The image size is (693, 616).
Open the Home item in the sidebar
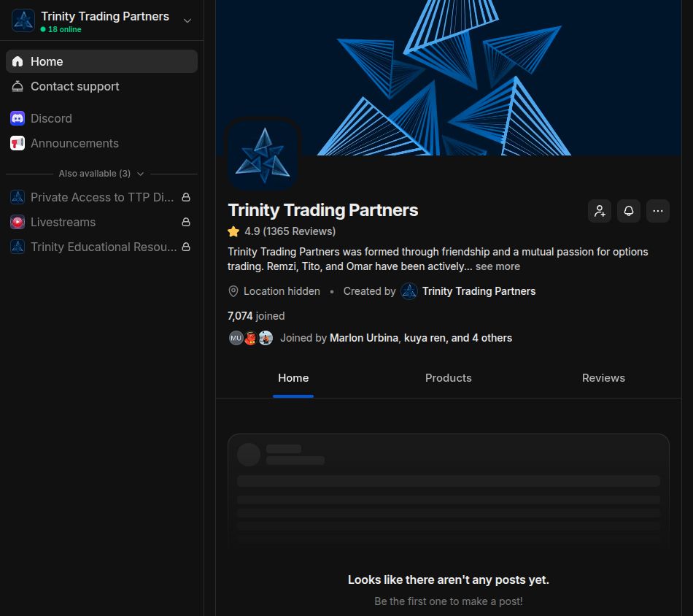[x=101, y=61]
